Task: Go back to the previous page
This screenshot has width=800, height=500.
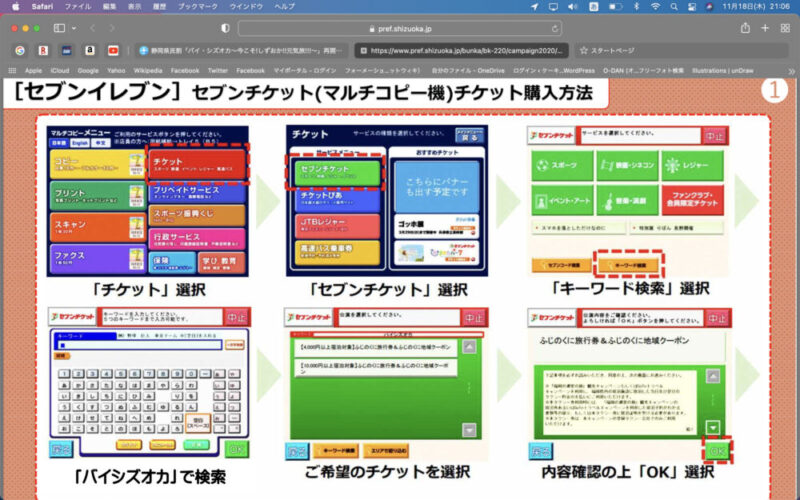Action: coord(92,29)
